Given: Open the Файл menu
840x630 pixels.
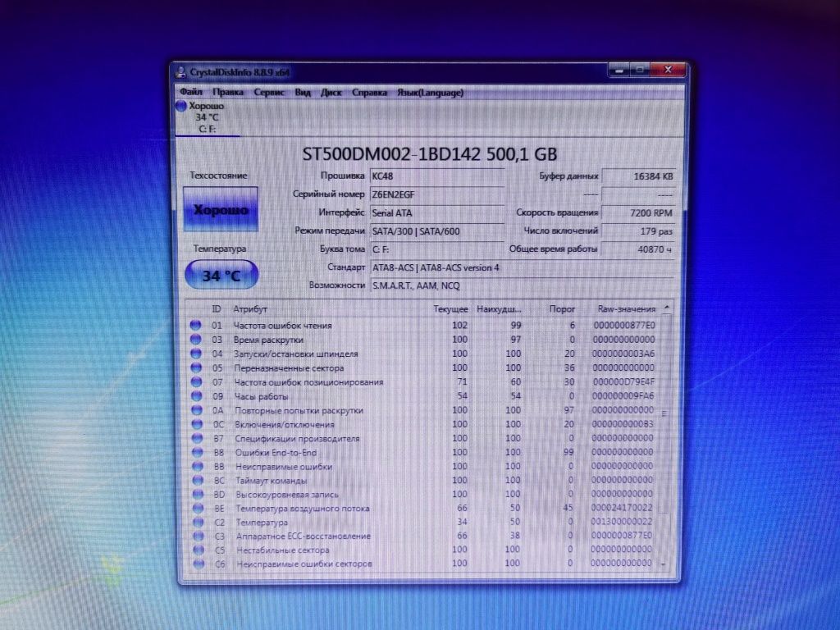Looking at the screenshot, I should (x=190, y=92).
